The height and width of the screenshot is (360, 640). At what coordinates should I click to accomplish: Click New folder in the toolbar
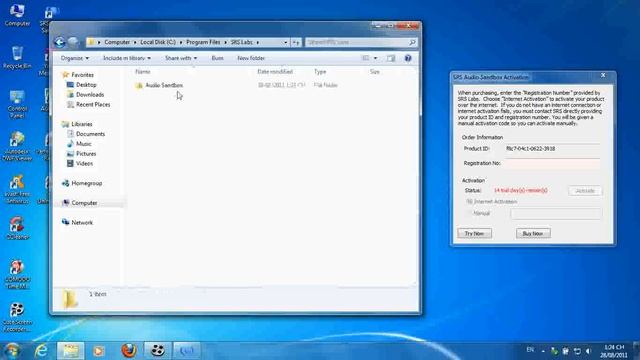(x=251, y=58)
